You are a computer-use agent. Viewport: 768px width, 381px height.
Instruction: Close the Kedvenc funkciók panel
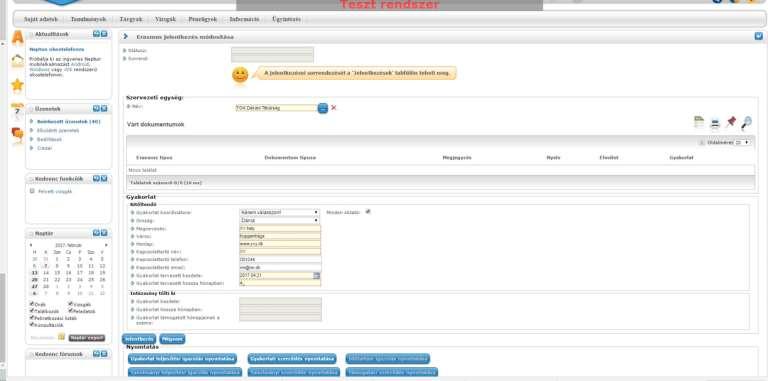(x=104, y=179)
